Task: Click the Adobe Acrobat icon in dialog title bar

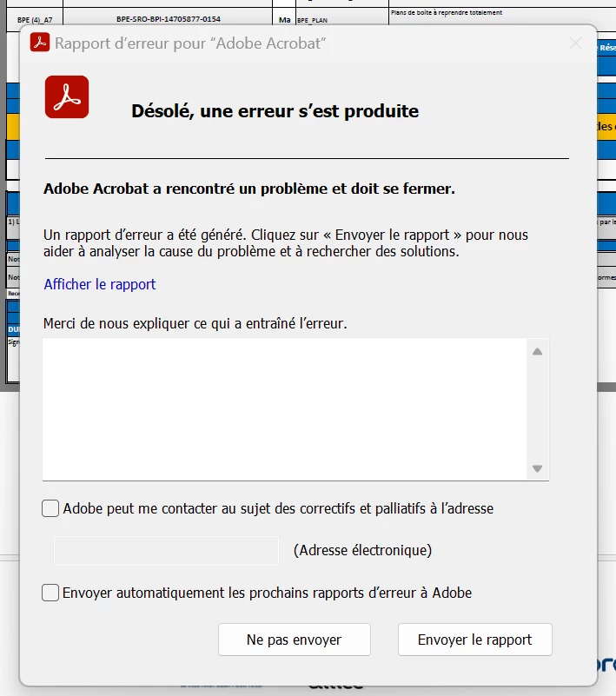Action: 40,43
